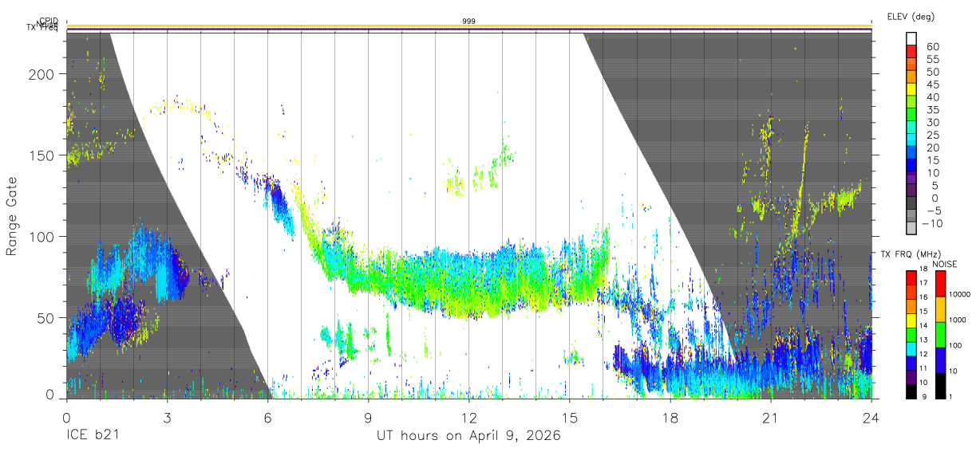Image resolution: width=980 pixels, height=452 pixels.
Task: Click 'UT hours on April 9, 2026' axis title
Action: [x=469, y=436]
